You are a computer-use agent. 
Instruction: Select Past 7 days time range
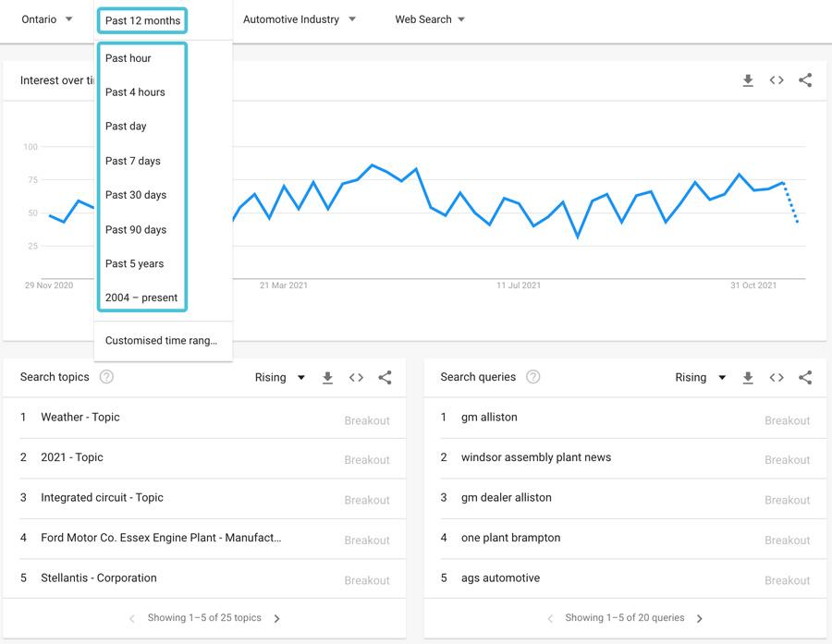[133, 161]
